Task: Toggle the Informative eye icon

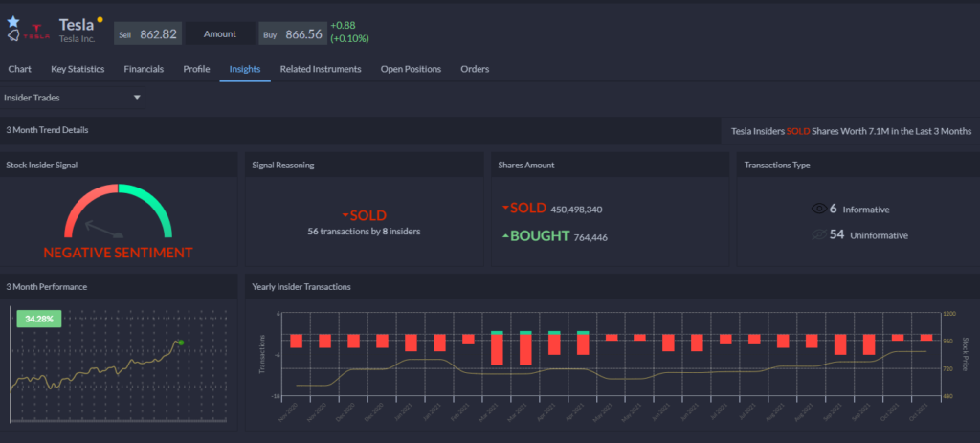Action: click(818, 208)
